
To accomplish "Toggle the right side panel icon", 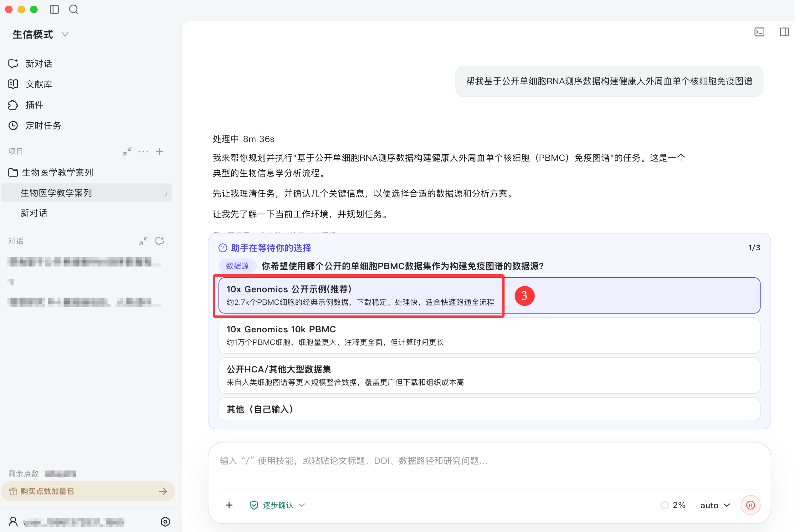I will (x=784, y=32).
